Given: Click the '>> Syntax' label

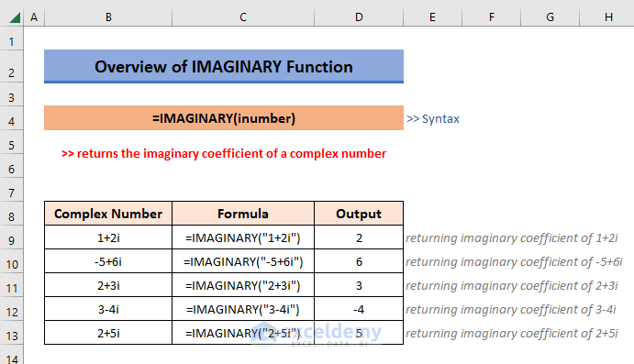Looking at the screenshot, I should (433, 119).
